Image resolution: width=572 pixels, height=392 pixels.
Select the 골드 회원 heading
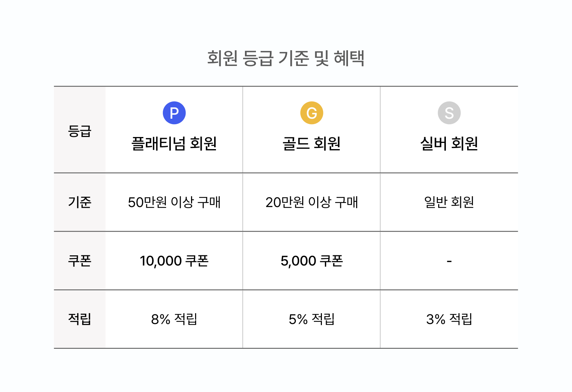tap(312, 144)
